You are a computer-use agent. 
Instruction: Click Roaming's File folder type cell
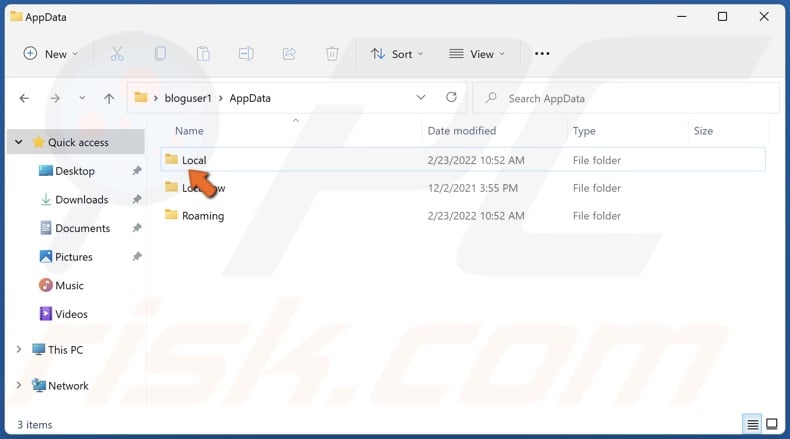coord(597,216)
